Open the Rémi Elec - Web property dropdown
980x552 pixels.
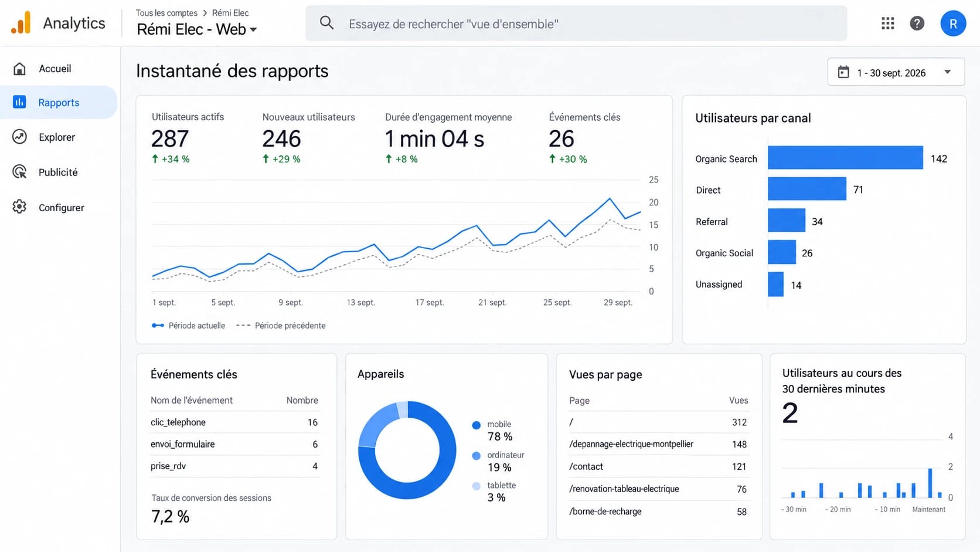[x=196, y=29]
